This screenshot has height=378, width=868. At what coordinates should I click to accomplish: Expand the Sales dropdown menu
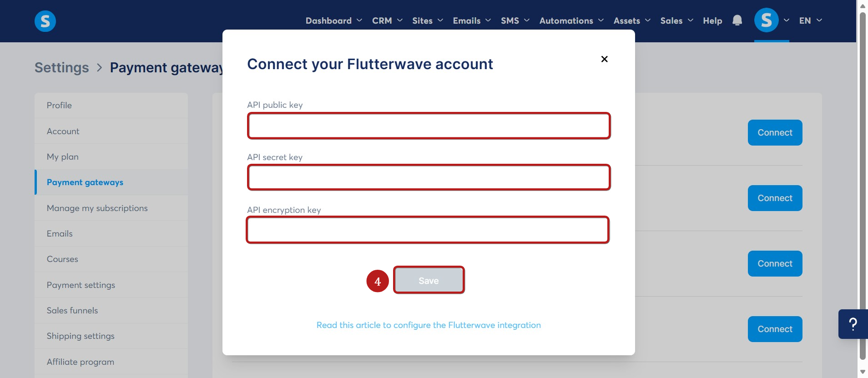tap(676, 20)
